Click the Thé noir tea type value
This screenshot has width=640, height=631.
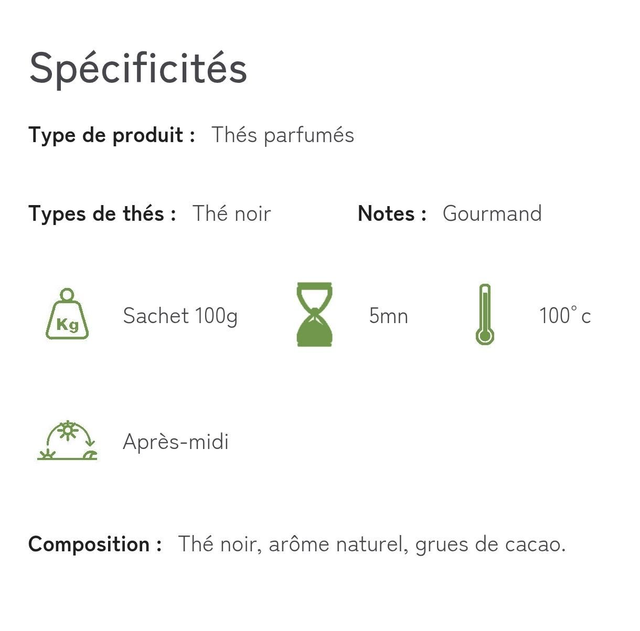(x=231, y=213)
